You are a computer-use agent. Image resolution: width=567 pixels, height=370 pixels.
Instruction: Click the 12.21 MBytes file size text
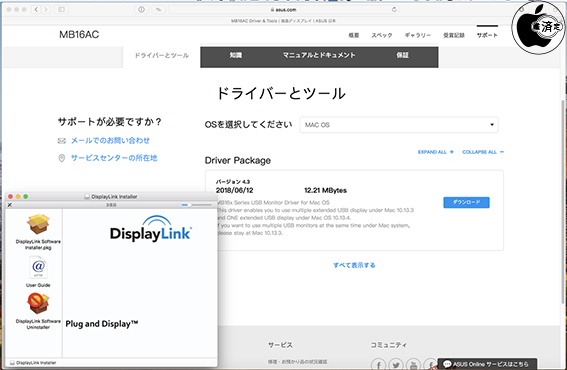click(325, 190)
